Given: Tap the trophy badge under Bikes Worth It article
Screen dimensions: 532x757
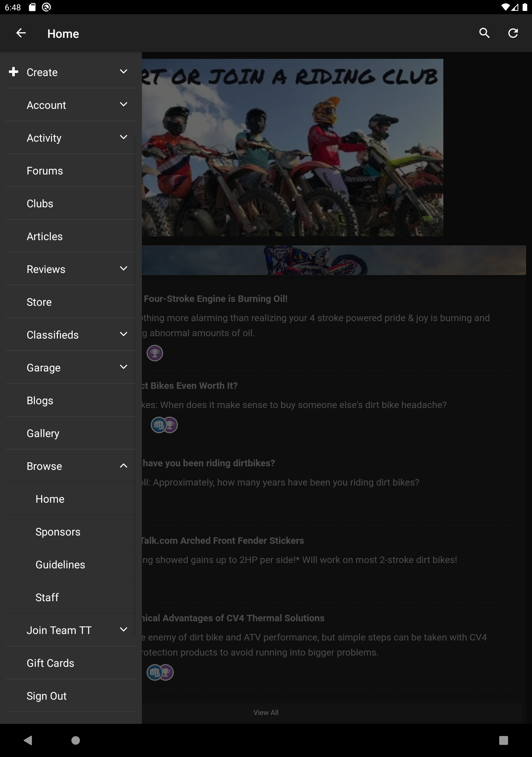Looking at the screenshot, I should pos(171,425).
